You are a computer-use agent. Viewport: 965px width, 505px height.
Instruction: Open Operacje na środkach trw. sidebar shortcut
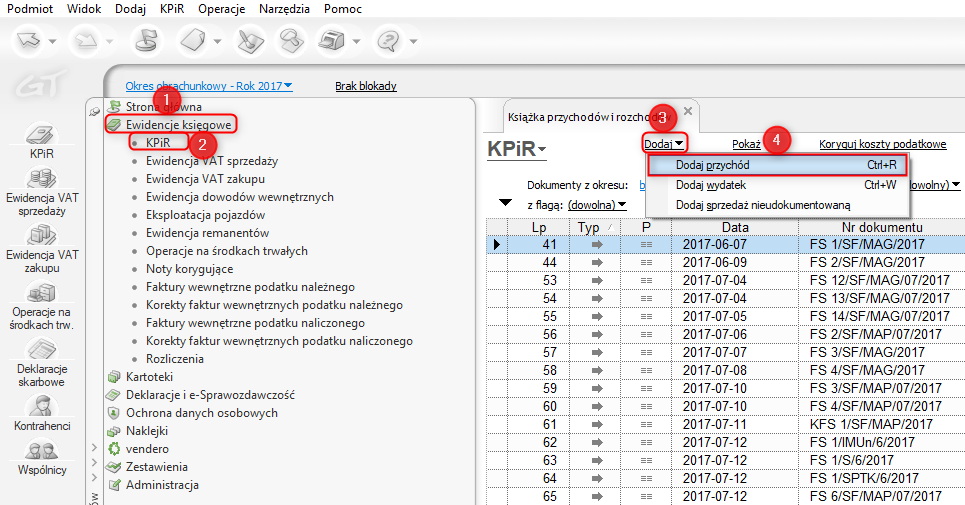pos(42,306)
